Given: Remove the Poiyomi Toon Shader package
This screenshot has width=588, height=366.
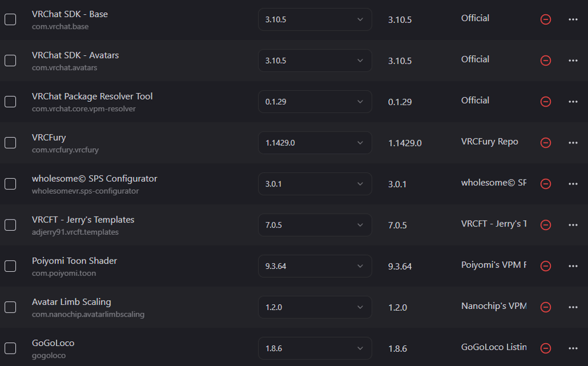Looking at the screenshot, I should 546,266.
